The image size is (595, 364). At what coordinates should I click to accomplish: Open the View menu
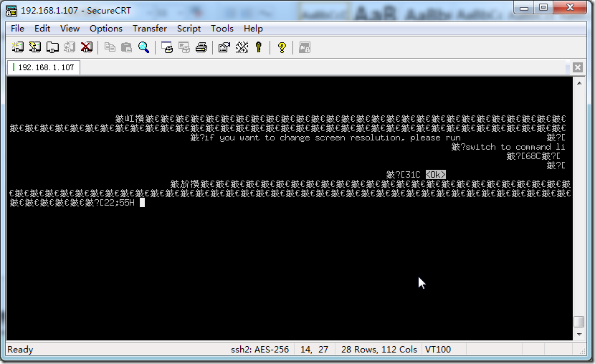point(70,29)
